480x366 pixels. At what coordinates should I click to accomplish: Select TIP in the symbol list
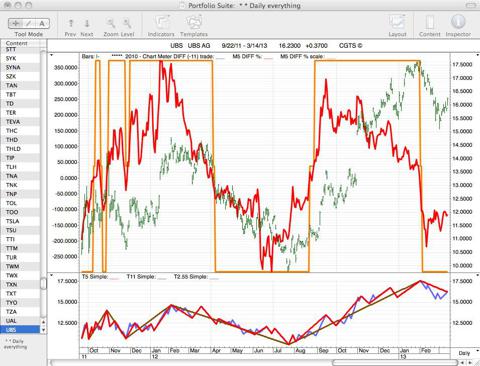[x=20, y=158]
